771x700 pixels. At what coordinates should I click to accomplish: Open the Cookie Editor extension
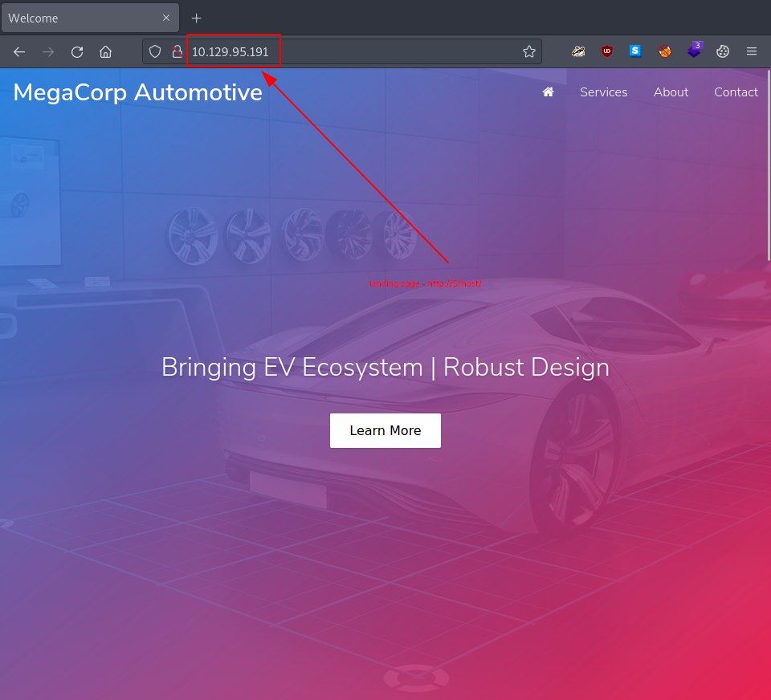click(x=722, y=51)
